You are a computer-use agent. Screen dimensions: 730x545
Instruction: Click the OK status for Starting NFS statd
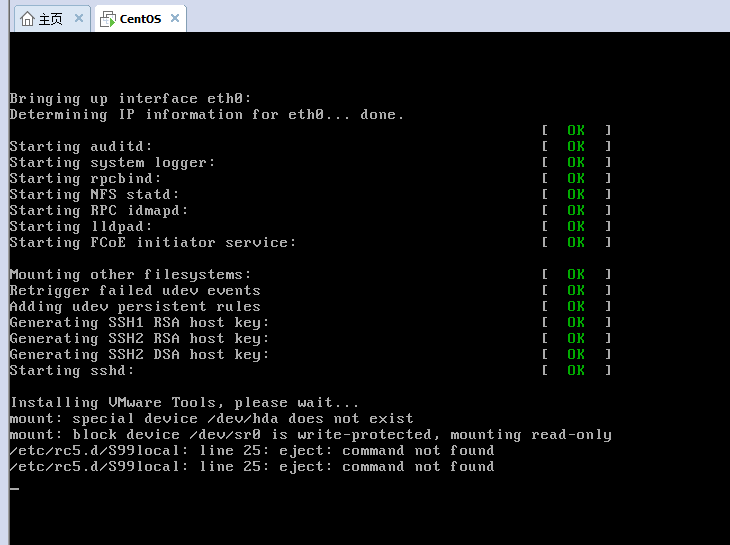pyautogui.click(x=576, y=195)
